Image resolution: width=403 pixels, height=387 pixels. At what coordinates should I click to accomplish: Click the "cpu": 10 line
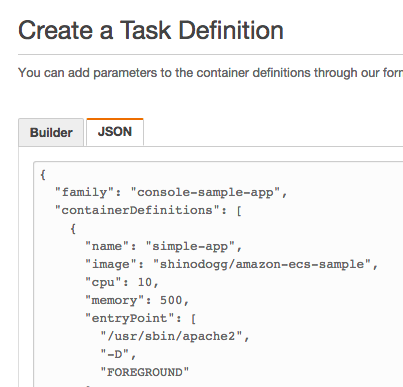pyautogui.click(x=122, y=282)
